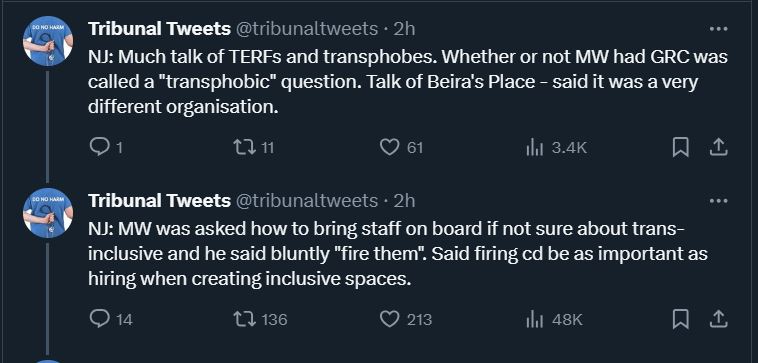Bookmark the "fire them" tweet
The height and width of the screenshot is (363, 758).
(681, 319)
